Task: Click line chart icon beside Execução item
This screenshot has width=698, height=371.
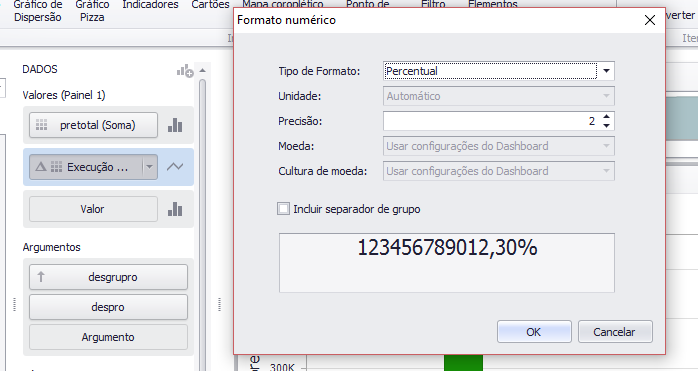Action: click(175, 167)
